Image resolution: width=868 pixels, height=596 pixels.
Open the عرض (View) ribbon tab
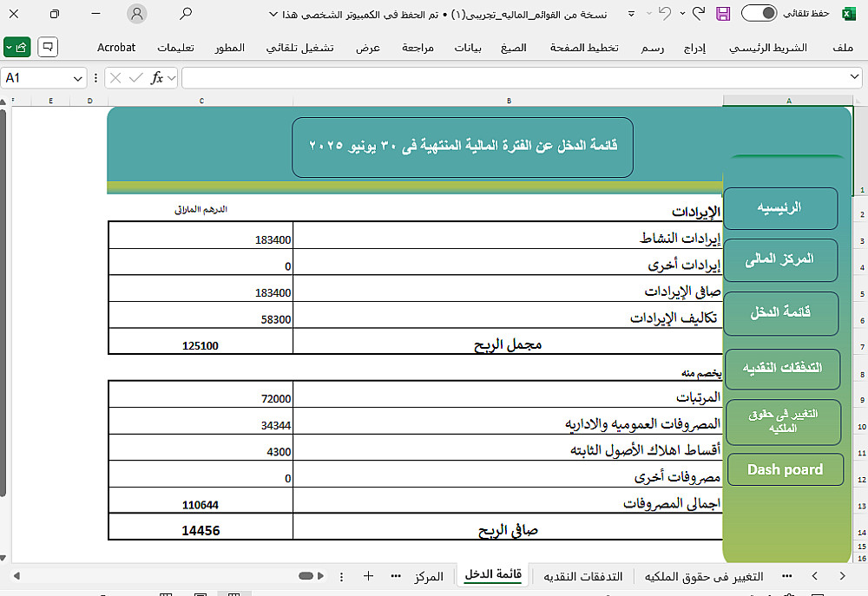pyautogui.click(x=367, y=48)
